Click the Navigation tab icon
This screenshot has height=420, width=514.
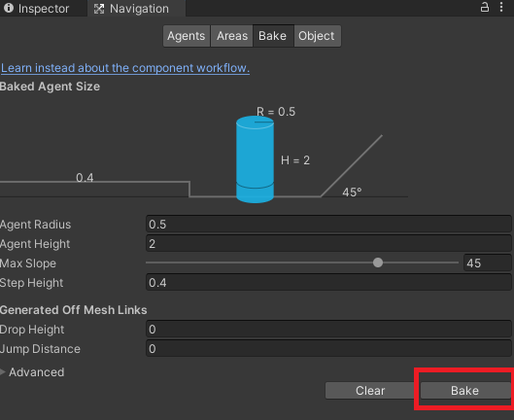(99, 9)
